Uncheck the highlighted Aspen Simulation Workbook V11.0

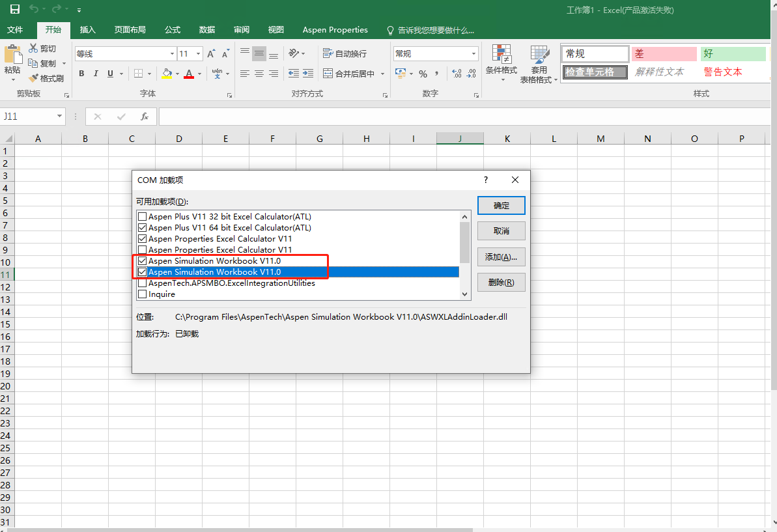pyautogui.click(x=142, y=272)
